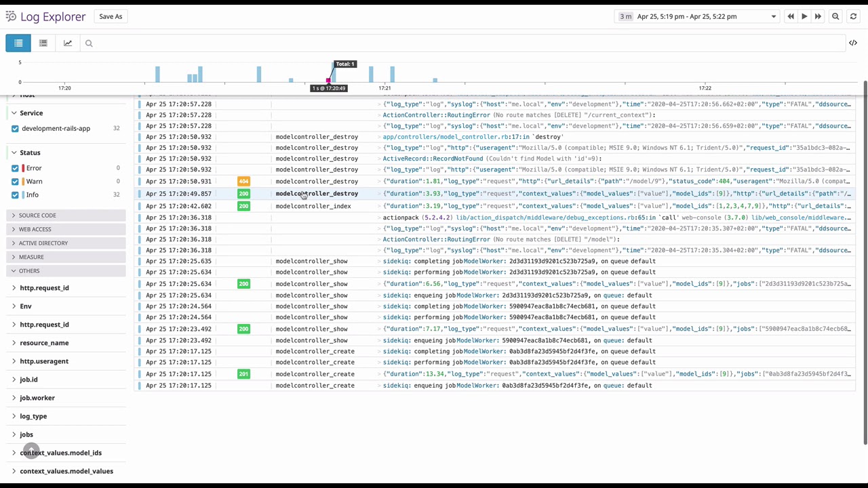Step the time range backward
This screenshot has width=868, height=488.
[791, 16]
